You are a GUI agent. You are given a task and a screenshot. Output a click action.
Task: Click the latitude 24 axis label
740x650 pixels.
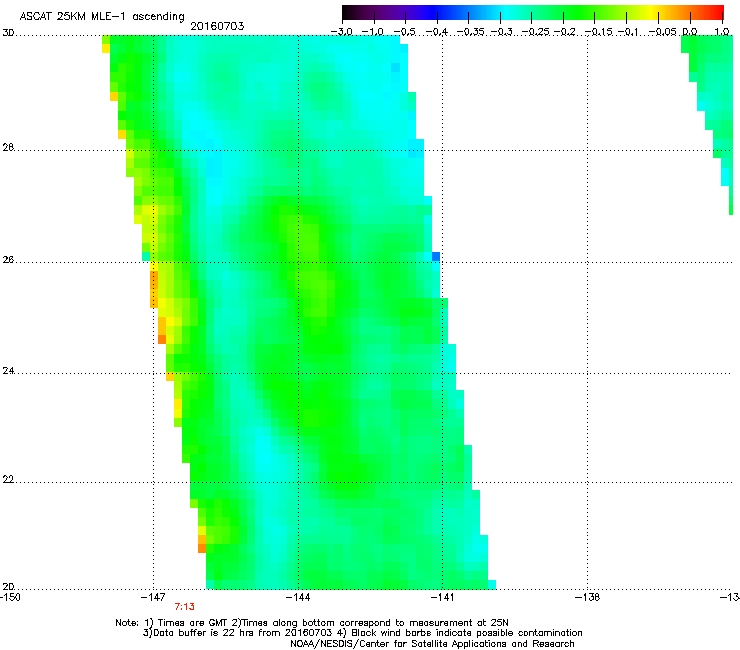coord(8,371)
